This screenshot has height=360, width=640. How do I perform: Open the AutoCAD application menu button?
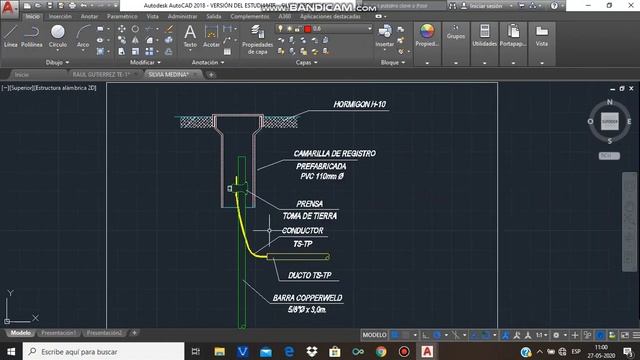click(9, 8)
